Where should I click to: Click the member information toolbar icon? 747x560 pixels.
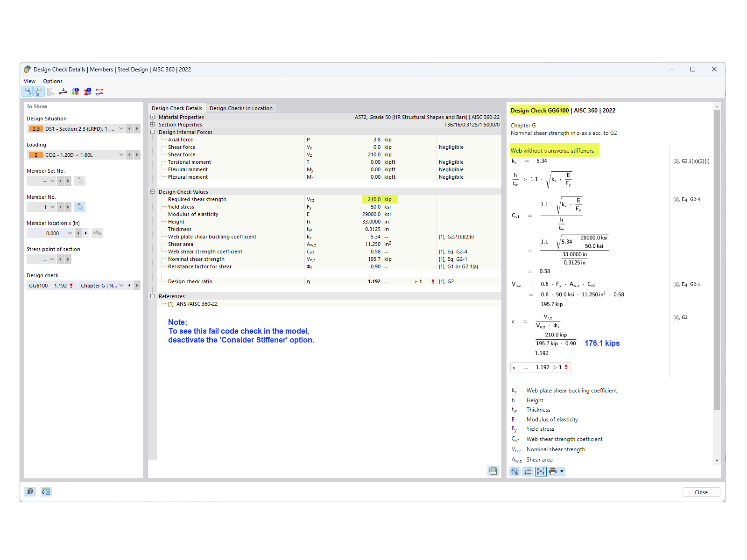pyautogui.click(x=75, y=91)
